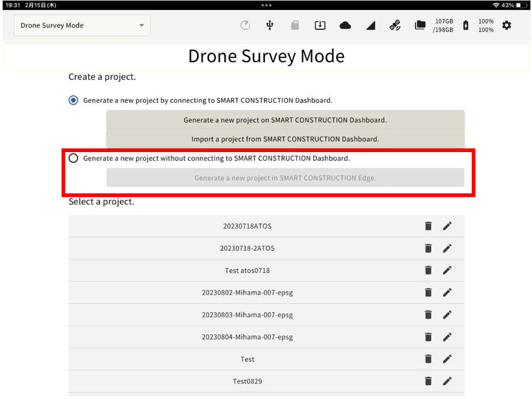Click the refresh alert icon in toolbar
Image resolution: width=532 pixels, height=399 pixels.
coord(245,25)
